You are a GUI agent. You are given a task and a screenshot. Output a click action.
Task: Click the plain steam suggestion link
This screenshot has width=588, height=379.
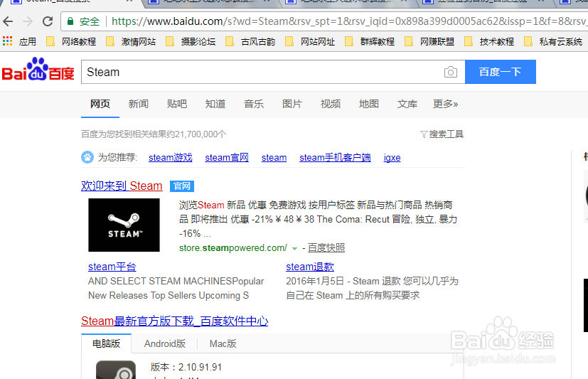pyautogui.click(x=274, y=157)
